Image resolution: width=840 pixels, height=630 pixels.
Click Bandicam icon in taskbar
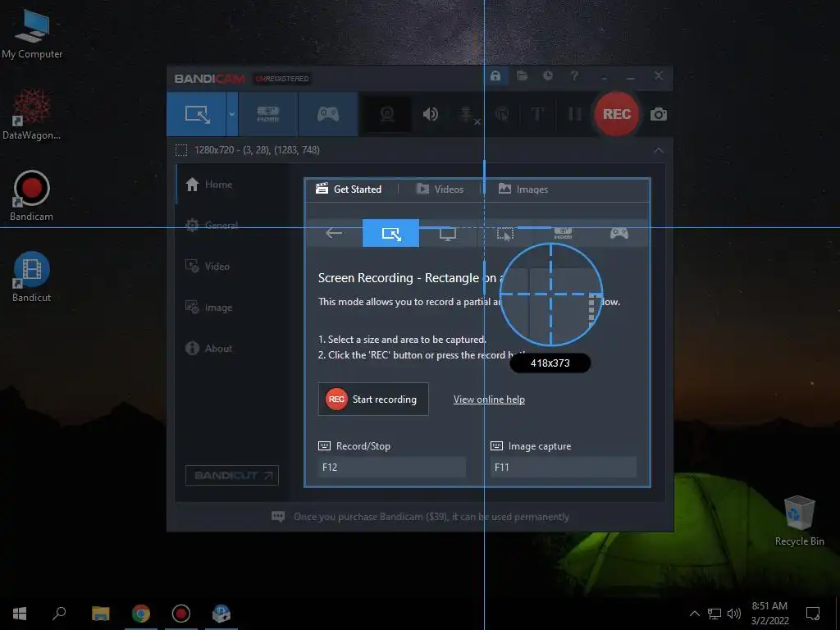point(181,614)
